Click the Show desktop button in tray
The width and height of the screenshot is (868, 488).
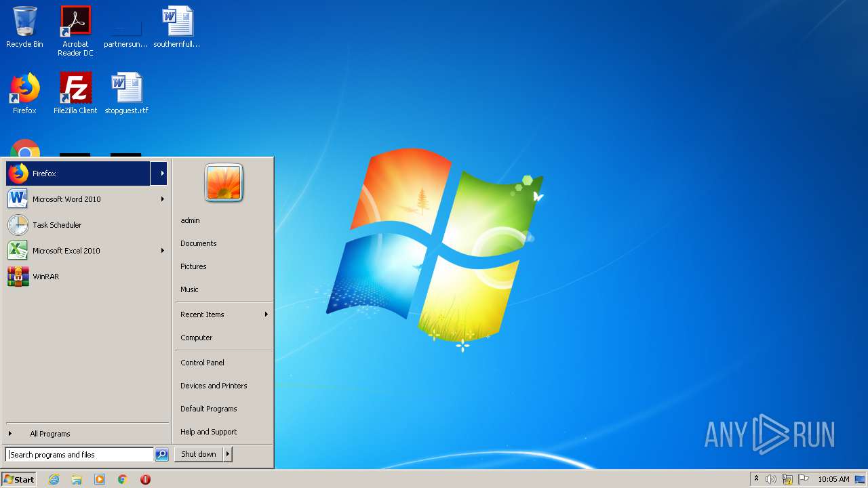(860, 479)
